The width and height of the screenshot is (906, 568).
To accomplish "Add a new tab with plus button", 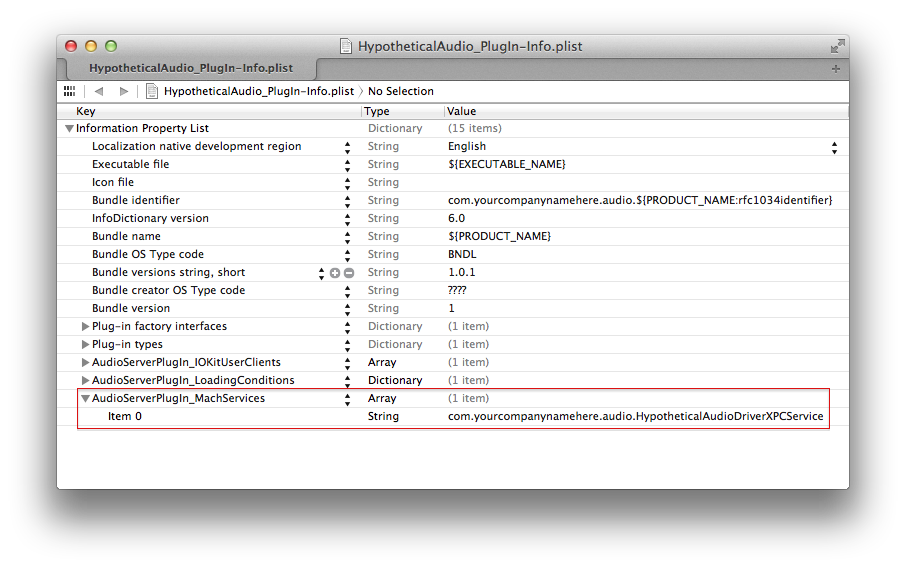I will (x=836, y=69).
